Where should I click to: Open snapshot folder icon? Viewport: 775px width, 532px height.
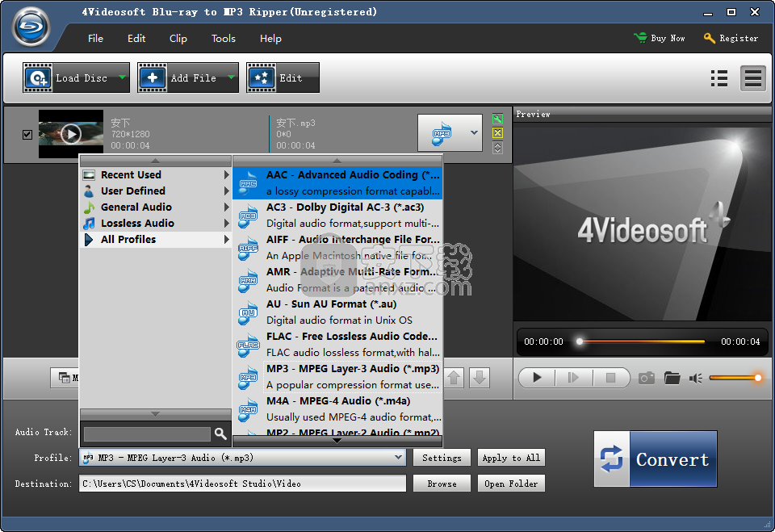672,379
